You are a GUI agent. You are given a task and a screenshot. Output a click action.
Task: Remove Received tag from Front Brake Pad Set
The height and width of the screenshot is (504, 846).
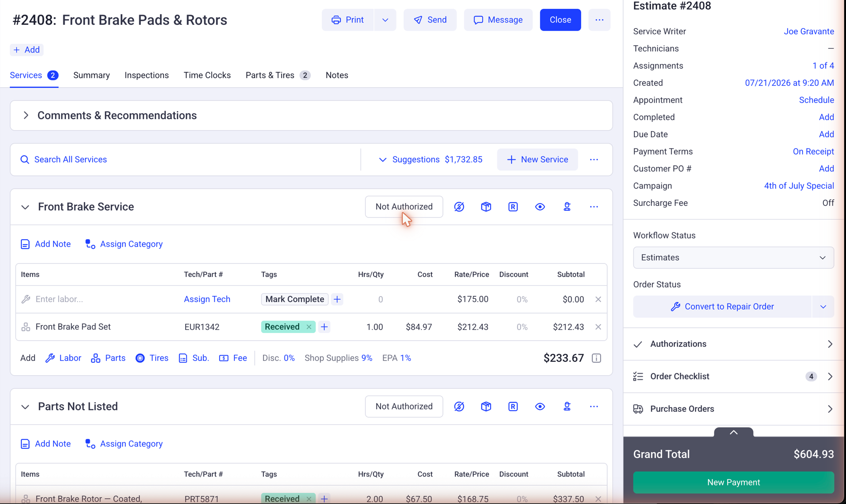pos(309,327)
